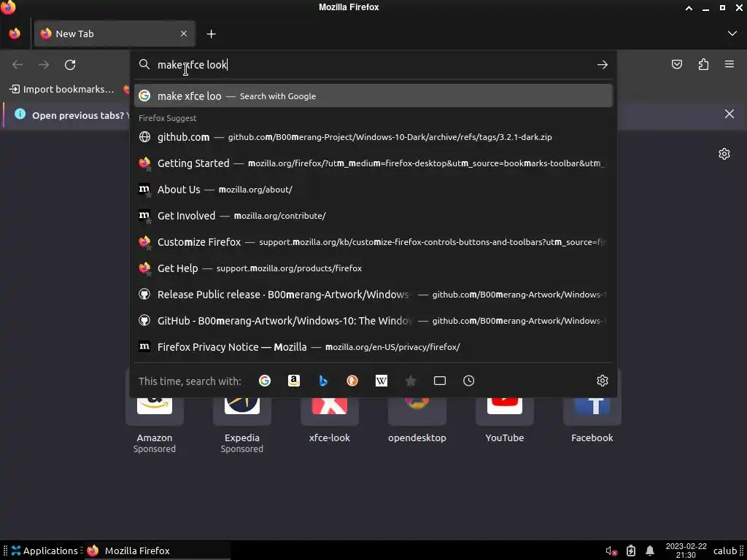Select the About Us mozilla.org suggestion
This screenshot has height=560, width=747.
point(373,190)
